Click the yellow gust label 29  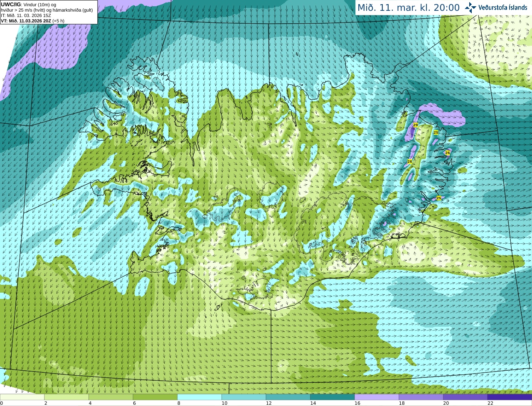[x=415, y=125]
